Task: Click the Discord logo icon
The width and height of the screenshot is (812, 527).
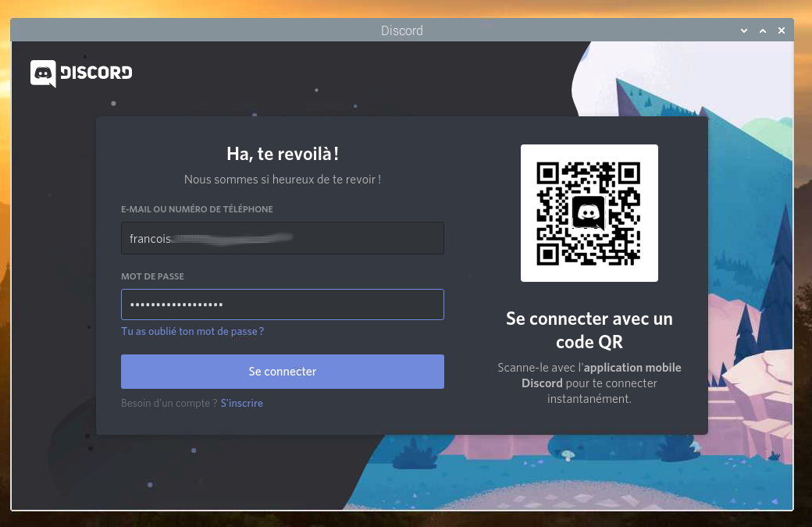Action: pyautogui.click(x=43, y=73)
